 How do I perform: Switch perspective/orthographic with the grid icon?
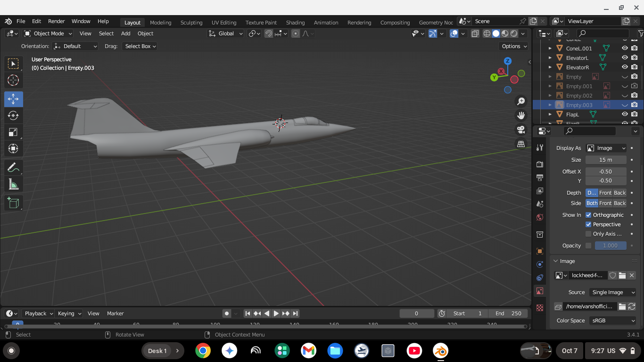click(521, 144)
